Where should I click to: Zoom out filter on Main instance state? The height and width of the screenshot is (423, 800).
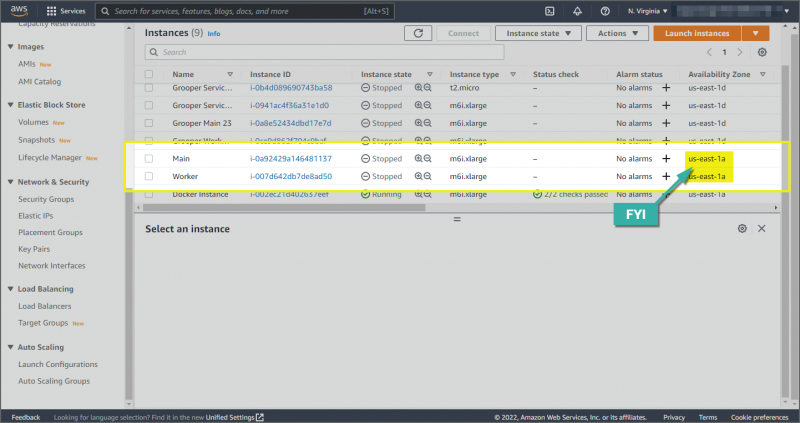(428, 159)
